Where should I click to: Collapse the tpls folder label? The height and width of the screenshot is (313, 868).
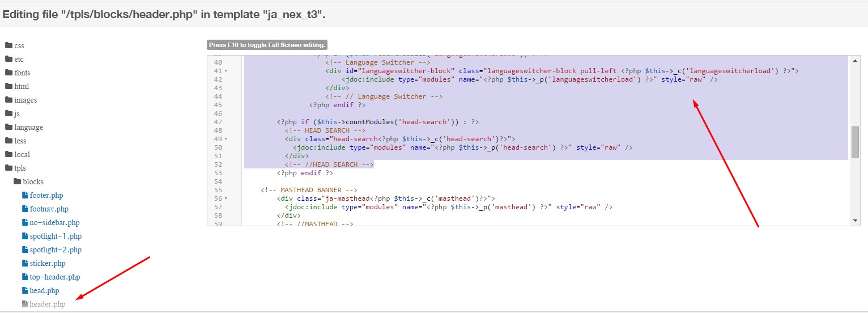20,168
